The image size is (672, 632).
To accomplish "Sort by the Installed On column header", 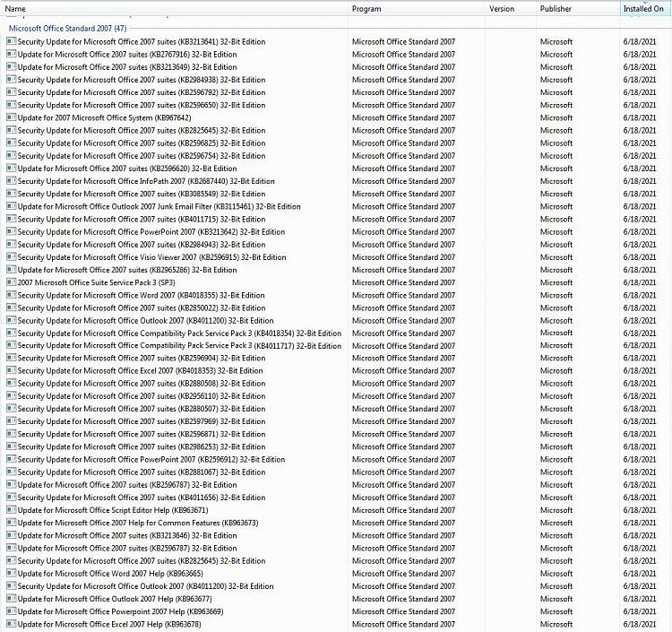I will coord(643,9).
